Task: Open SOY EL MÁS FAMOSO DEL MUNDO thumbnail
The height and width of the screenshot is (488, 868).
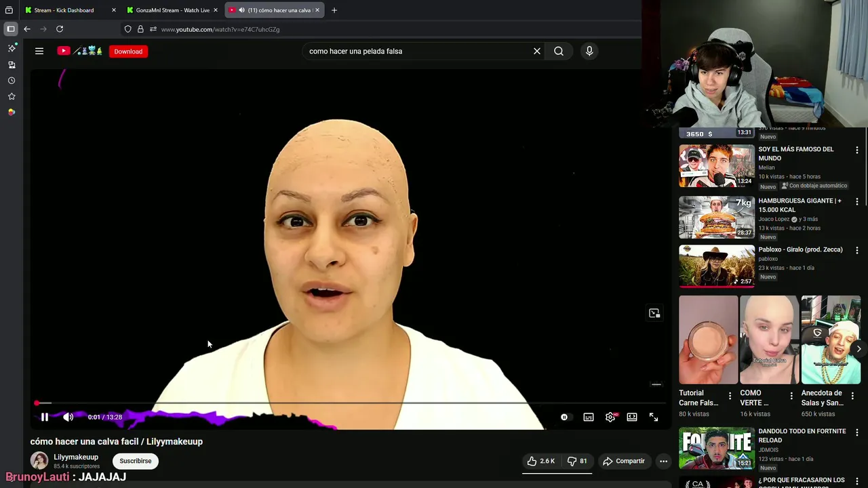Action: click(x=717, y=165)
